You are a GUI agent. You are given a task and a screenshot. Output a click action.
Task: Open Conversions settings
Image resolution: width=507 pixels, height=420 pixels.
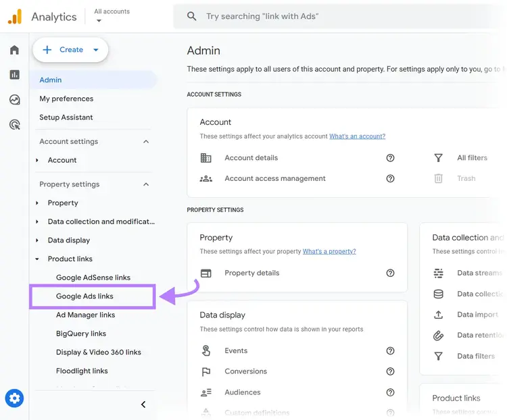246,371
